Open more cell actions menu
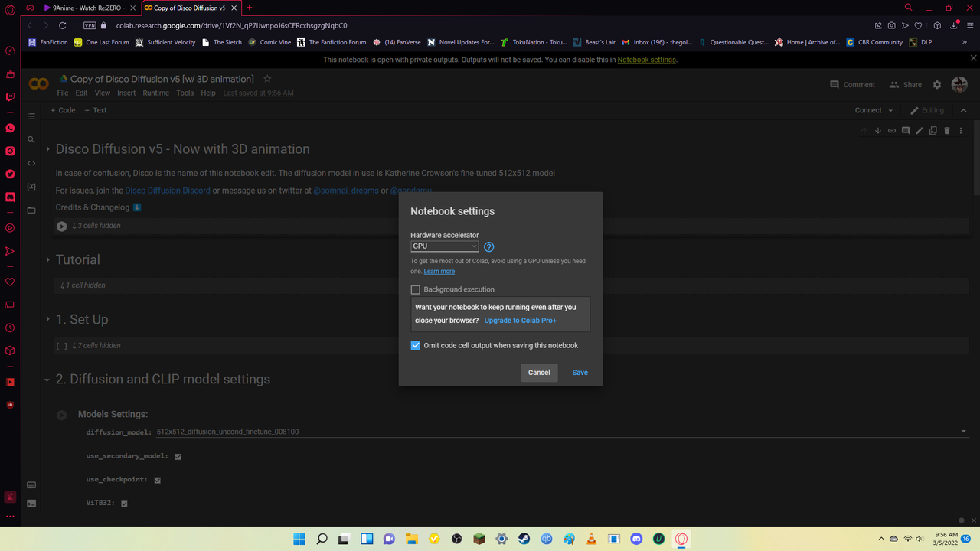This screenshot has width=980, height=551. [961, 131]
